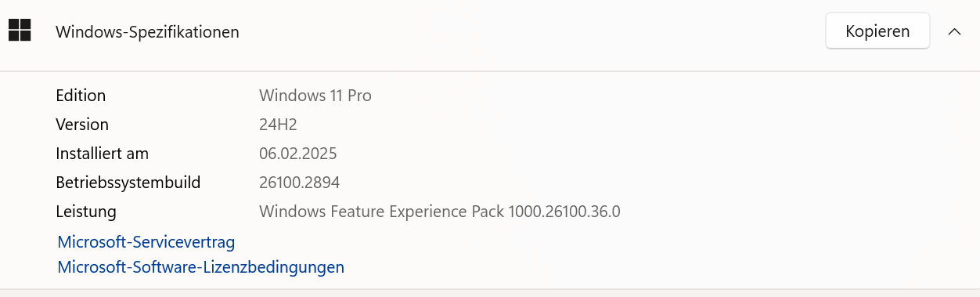980x297 pixels.
Task: Click the Leistung label
Action: tap(86, 212)
